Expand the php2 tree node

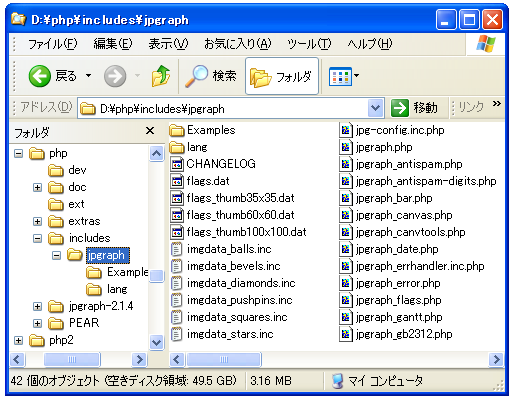click(19, 341)
